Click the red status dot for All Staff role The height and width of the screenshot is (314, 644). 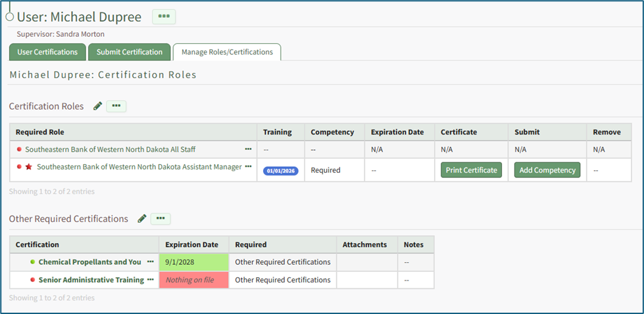coord(19,150)
